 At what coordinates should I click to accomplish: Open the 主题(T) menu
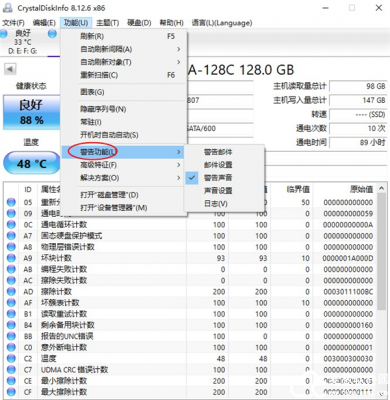tap(107, 23)
